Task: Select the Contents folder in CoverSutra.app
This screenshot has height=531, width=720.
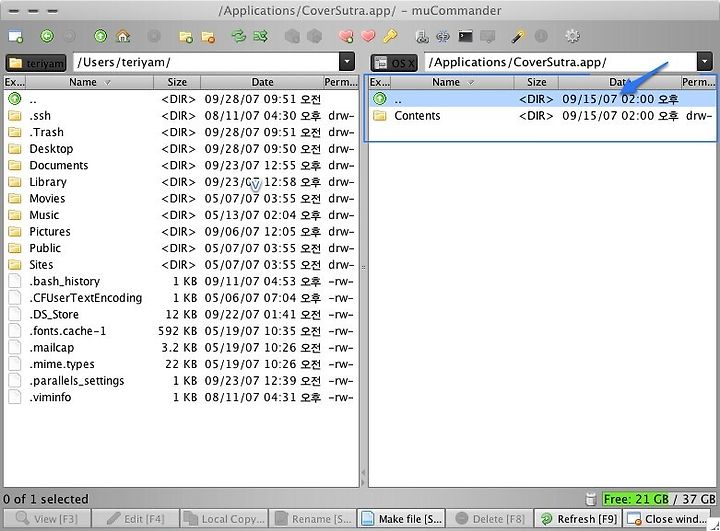Action: tap(543, 116)
